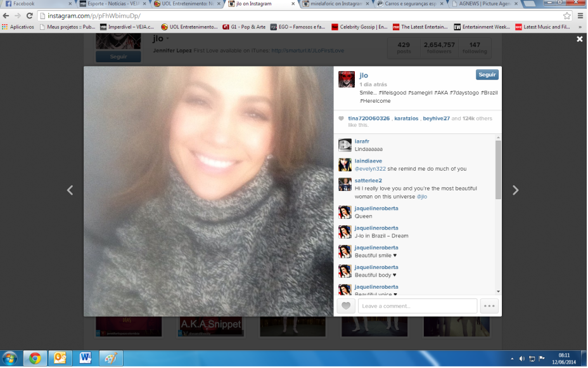Switch to mirelaforic on Instagram tab
Screen dimensions: 588x368
point(336,4)
